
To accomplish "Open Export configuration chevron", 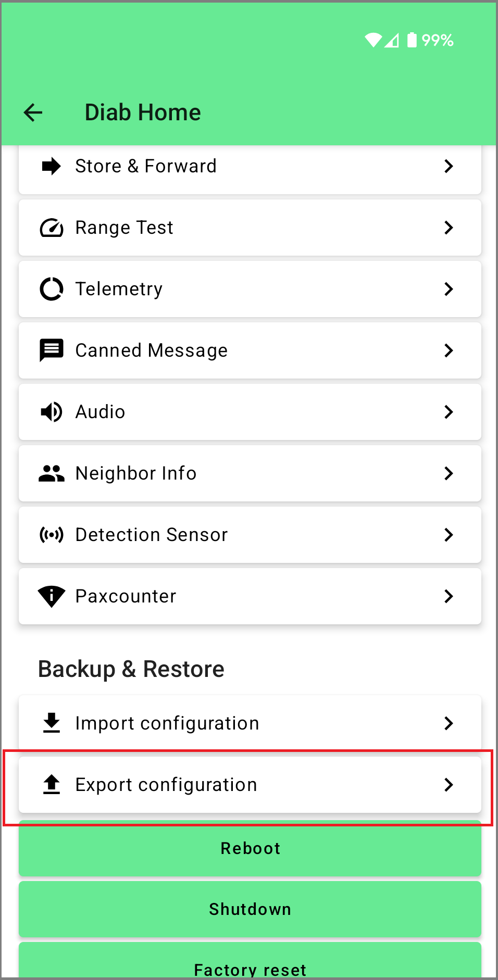I will [449, 785].
